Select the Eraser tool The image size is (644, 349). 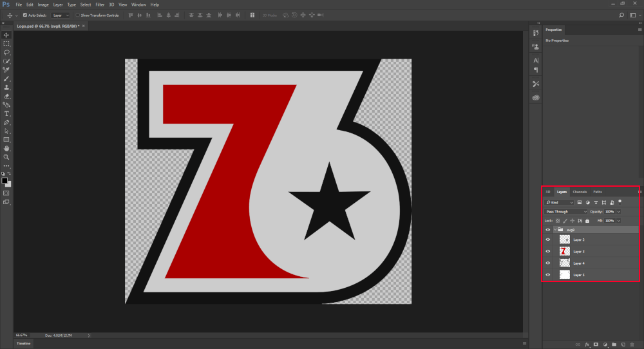pos(6,96)
